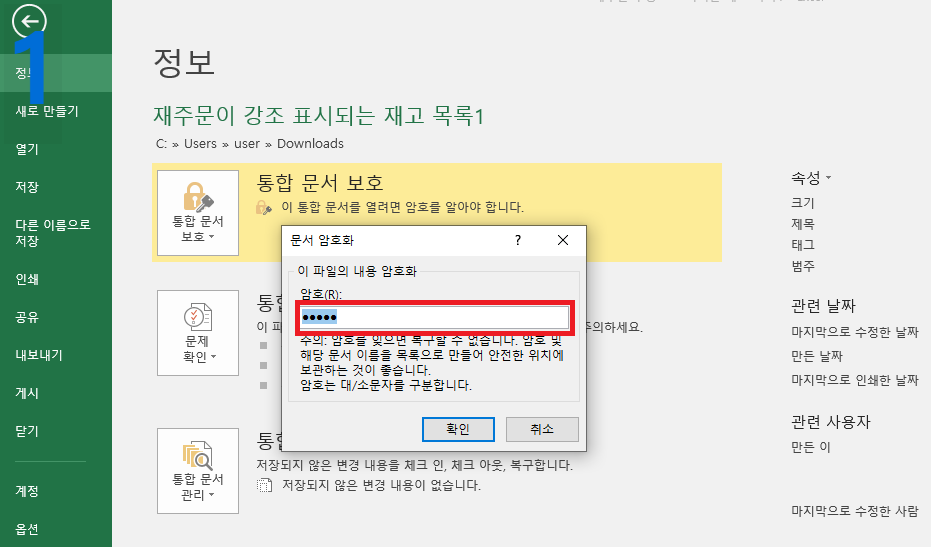Screen dimensions: 931x547
Task: Click the 범주 property label
Action: point(803,265)
